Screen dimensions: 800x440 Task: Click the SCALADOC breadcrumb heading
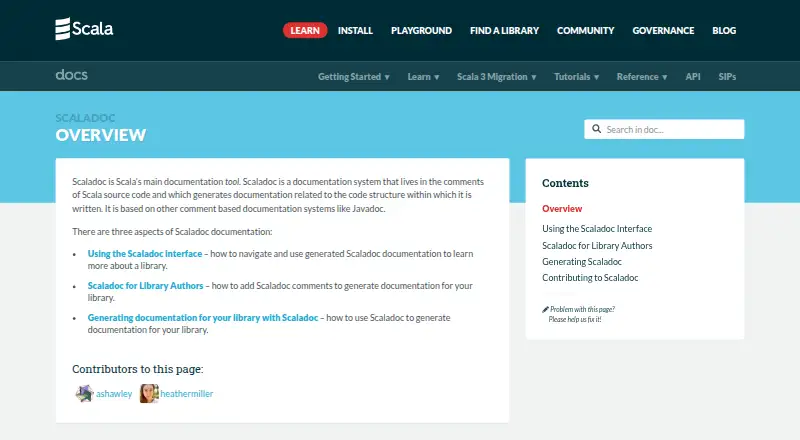pyautogui.click(x=85, y=118)
